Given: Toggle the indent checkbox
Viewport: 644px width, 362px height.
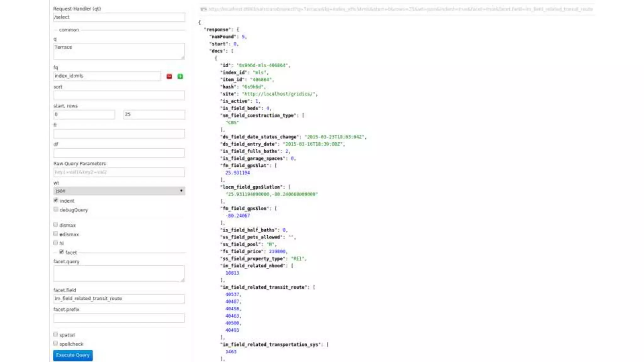Looking at the screenshot, I should [56, 200].
